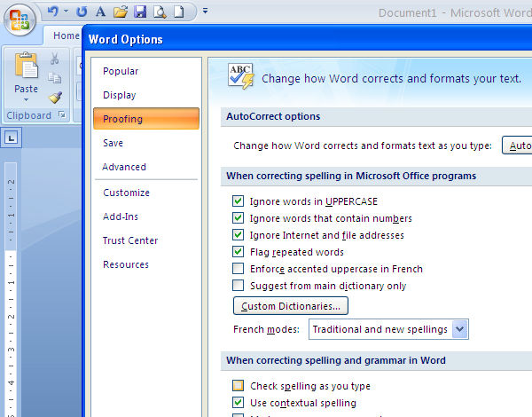Open the Undo history dropdown arrow
This screenshot has width=532, height=417.
click(66, 12)
